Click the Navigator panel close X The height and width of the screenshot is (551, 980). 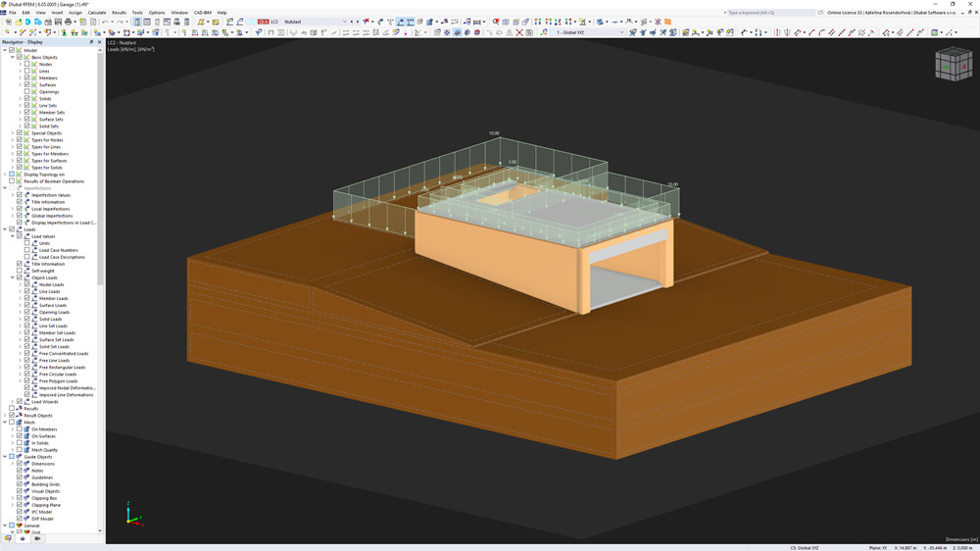(99, 42)
